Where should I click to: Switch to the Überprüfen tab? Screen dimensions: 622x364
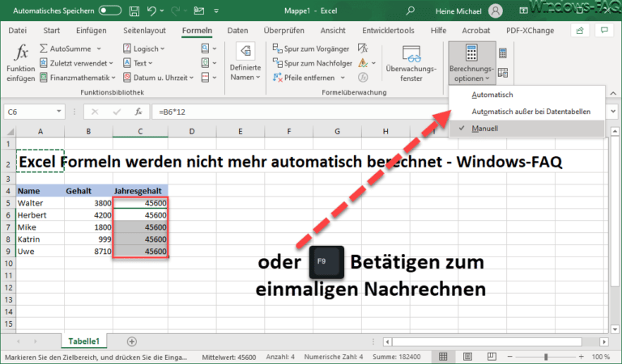(x=284, y=31)
